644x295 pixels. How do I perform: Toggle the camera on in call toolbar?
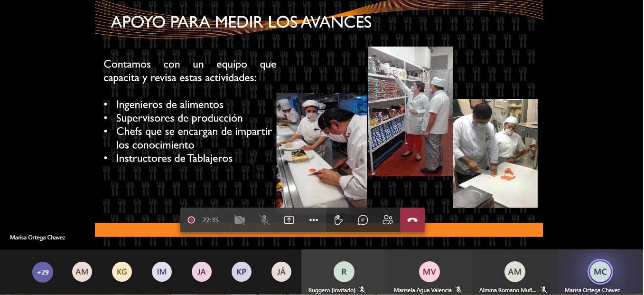pyautogui.click(x=240, y=220)
